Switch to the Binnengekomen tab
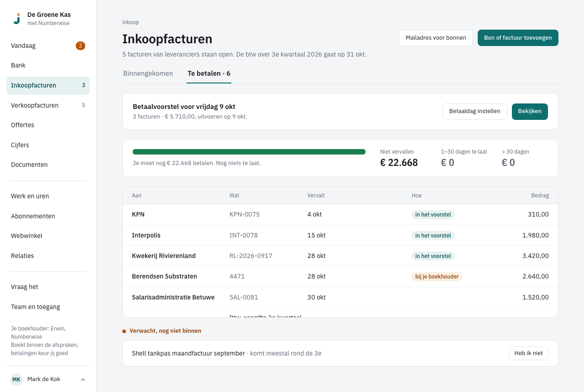Viewport: 584px width, 392px height. pyautogui.click(x=148, y=73)
